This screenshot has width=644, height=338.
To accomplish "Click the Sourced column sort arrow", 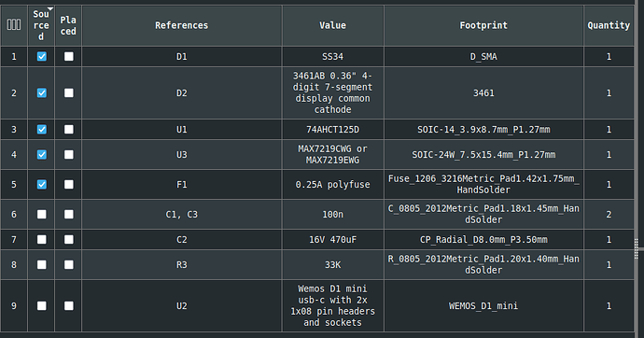I will [50, 8].
